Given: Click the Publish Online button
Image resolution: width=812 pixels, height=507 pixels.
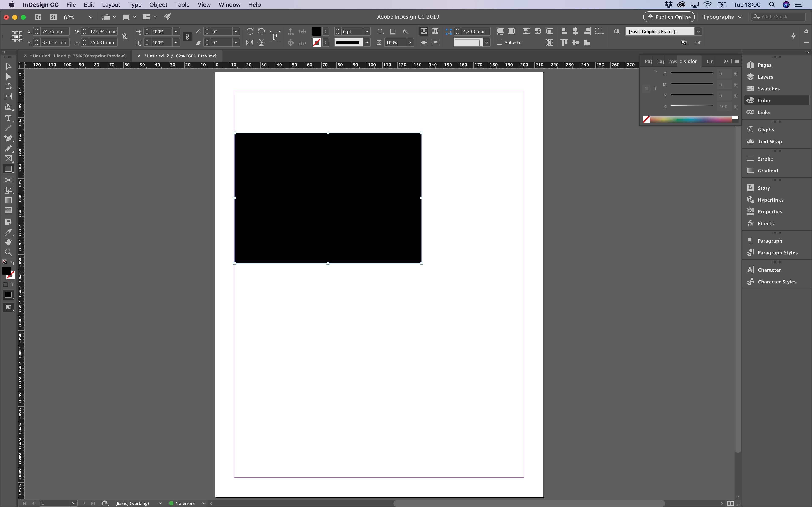Looking at the screenshot, I should coord(669,17).
